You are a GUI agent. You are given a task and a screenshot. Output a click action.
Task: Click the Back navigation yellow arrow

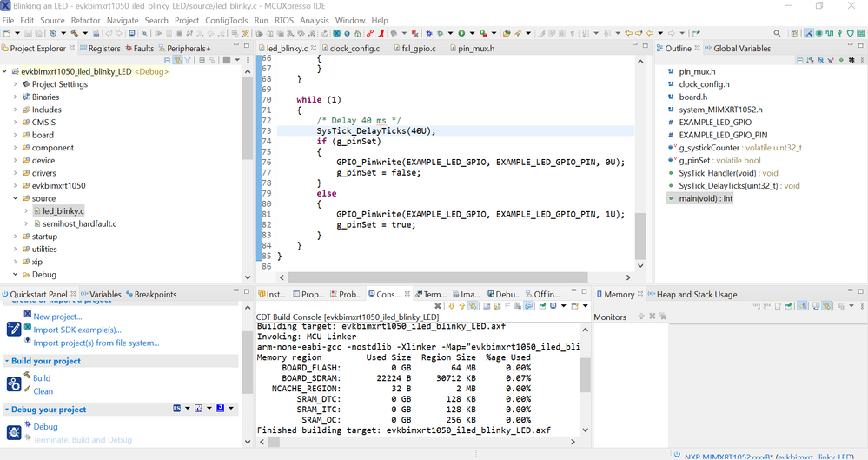(649, 33)
